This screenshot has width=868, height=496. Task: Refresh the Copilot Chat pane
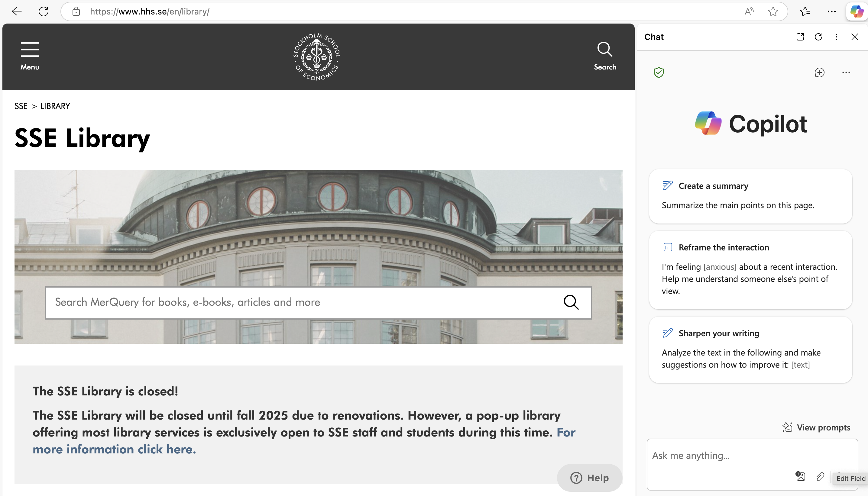click(818, 37)
